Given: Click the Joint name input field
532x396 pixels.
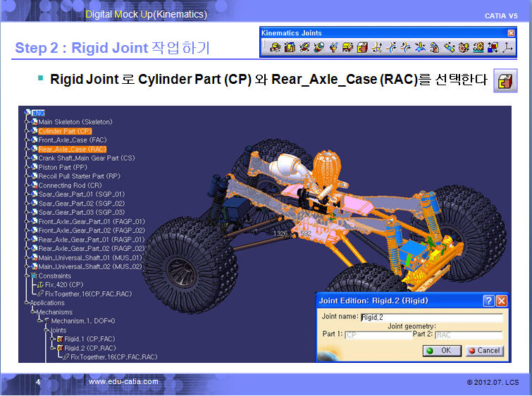Looking at the screenshot, I should coord(431,318).
